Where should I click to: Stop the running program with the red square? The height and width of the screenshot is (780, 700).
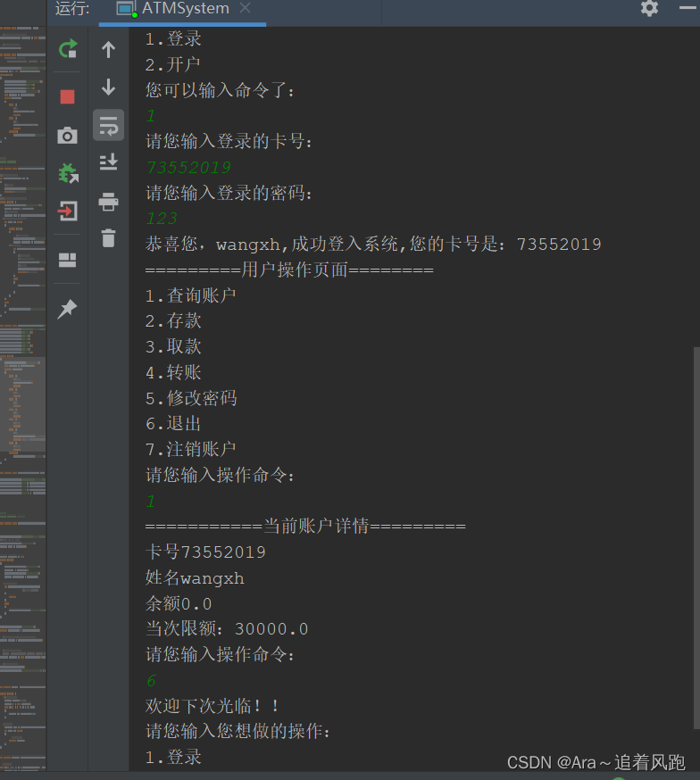pos(67,96)
